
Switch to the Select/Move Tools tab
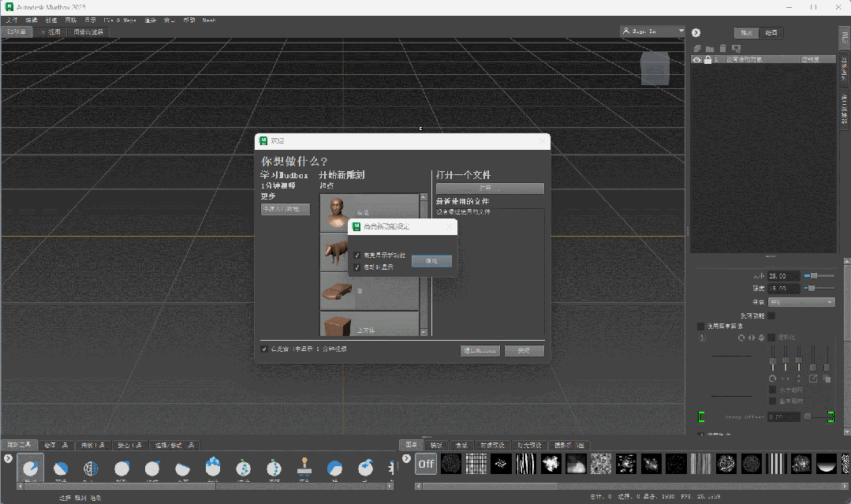click(174, 446)
